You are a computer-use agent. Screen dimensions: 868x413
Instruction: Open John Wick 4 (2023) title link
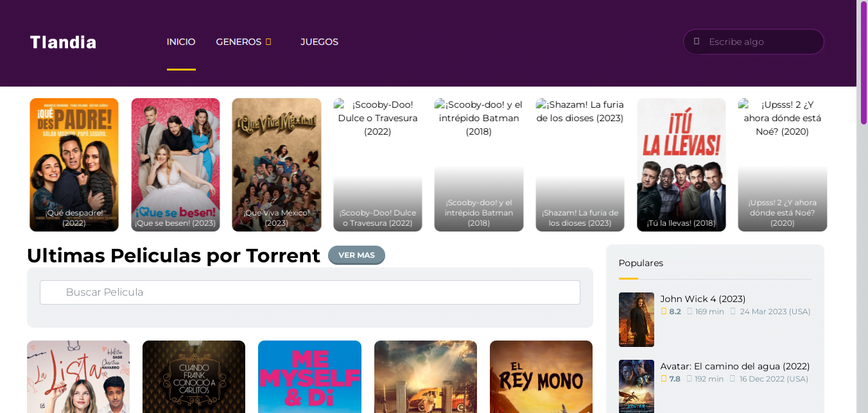tap(703, 299)
